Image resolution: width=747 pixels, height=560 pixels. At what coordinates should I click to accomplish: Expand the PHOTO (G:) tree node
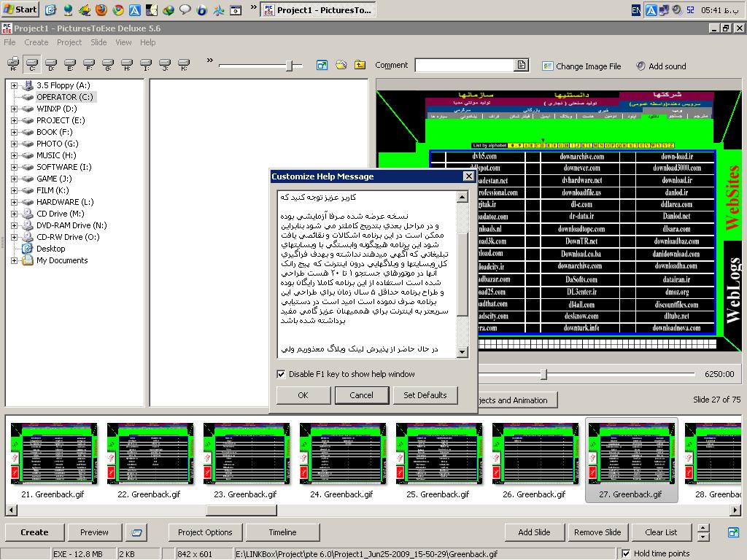[15, 144]
